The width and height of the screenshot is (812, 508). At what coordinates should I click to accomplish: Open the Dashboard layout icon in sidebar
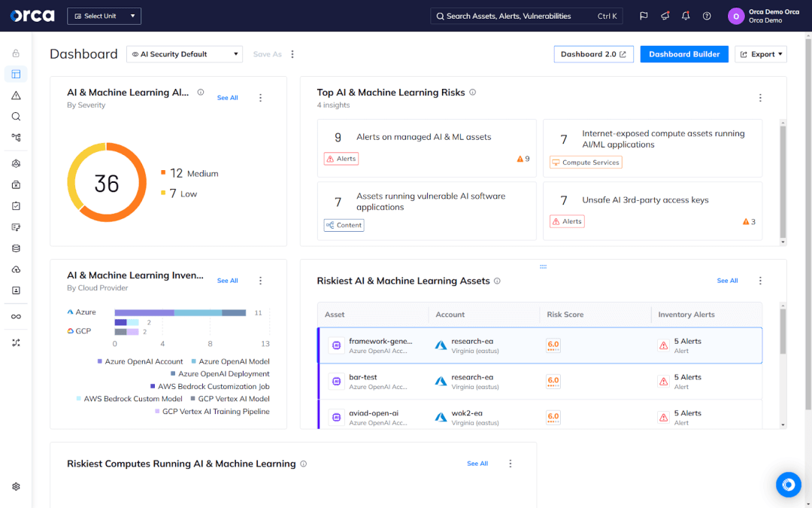coord(16,74)
